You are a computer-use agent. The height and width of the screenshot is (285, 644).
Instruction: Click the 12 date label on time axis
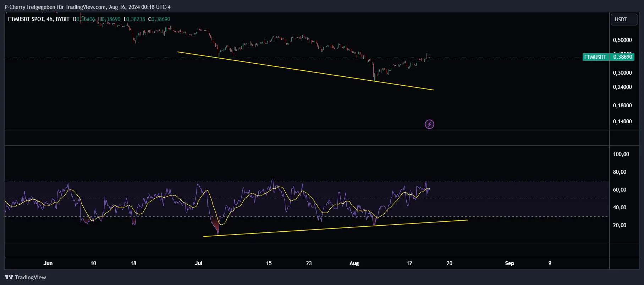409,263
